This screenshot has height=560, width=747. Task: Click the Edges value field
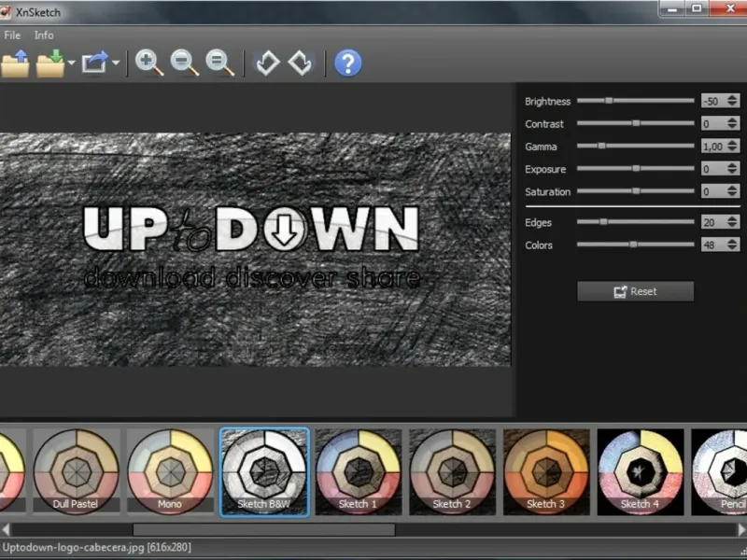tap(713, 222)
